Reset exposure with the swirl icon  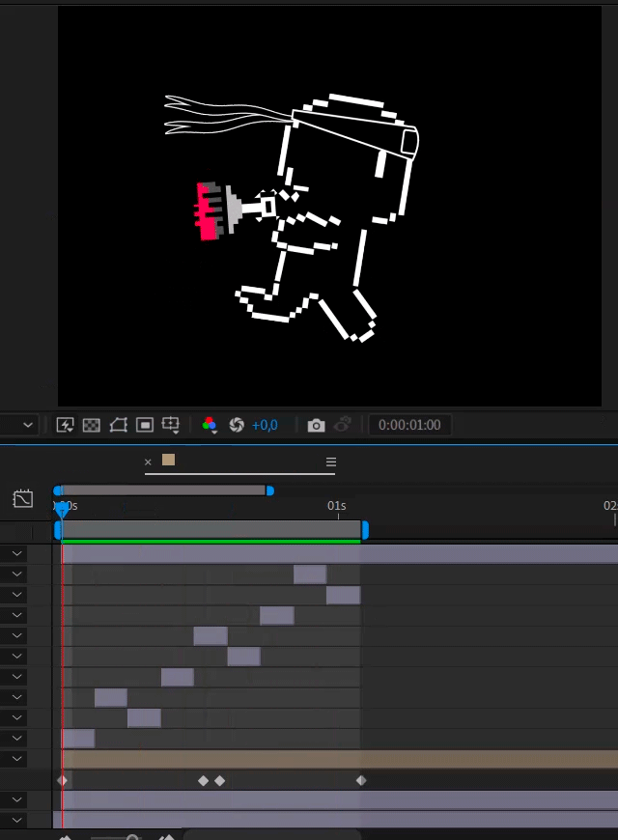tap(237, 425)
